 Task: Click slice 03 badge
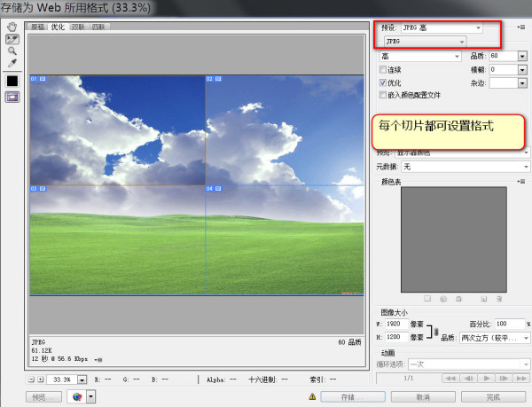point(38,189)
